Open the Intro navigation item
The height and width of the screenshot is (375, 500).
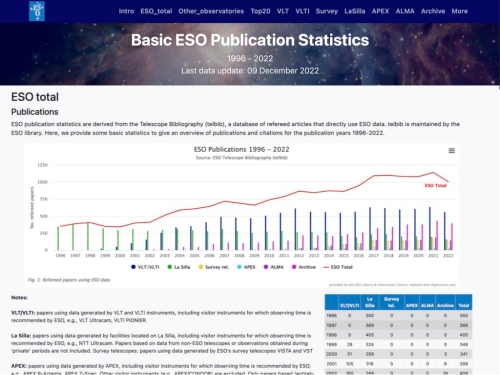click(x=126, y=11)
